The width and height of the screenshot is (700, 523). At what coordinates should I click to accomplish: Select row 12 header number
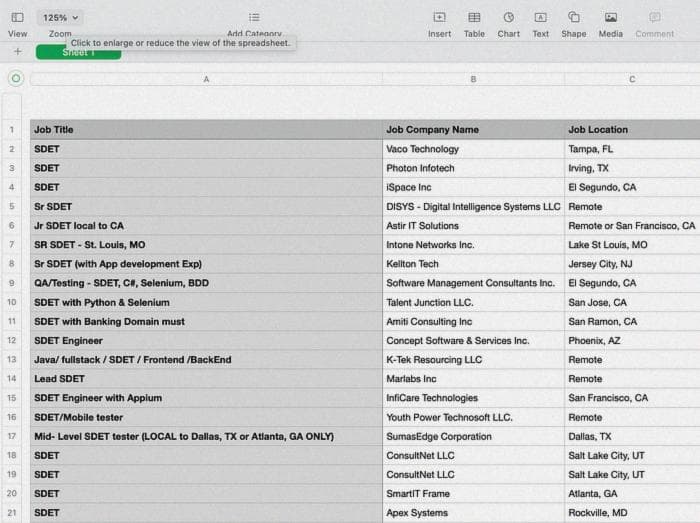(12, 340)
